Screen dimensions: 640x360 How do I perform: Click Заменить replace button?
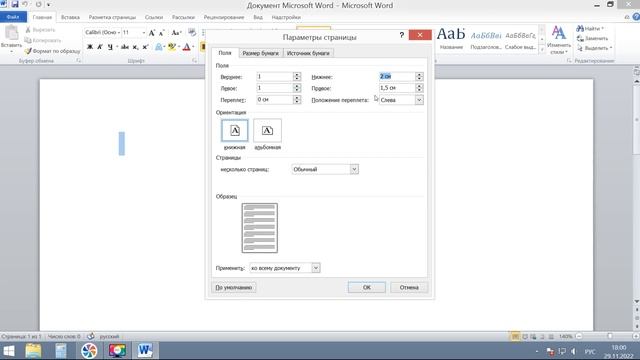(592, 38)
